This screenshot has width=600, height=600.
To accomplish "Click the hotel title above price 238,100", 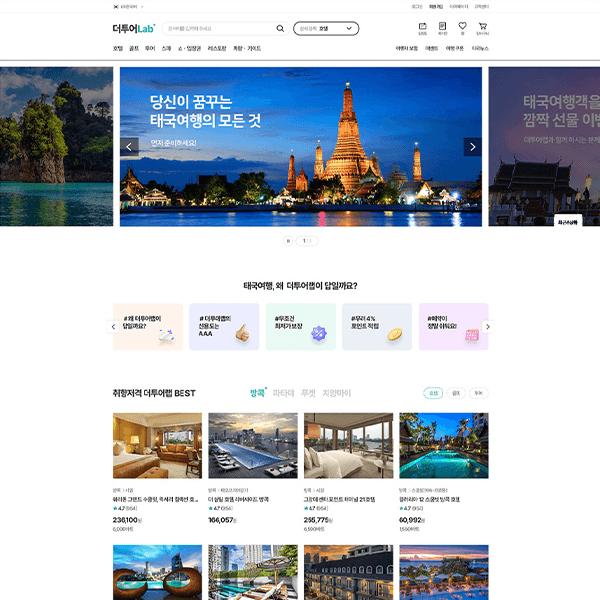I will 155,499.
